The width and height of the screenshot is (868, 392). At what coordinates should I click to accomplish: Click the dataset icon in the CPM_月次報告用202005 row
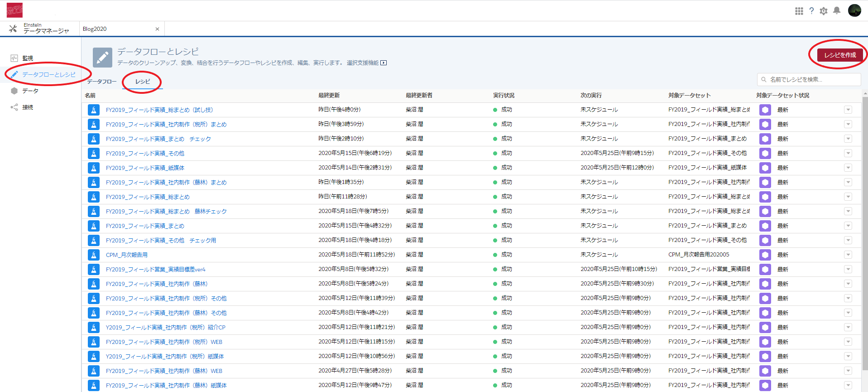click(x=765, y=255)
